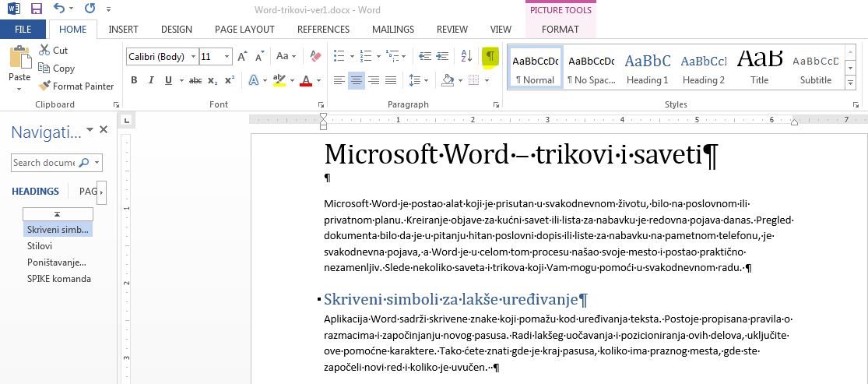
Task: Increase paragraph indent
Action: [441, 56]
